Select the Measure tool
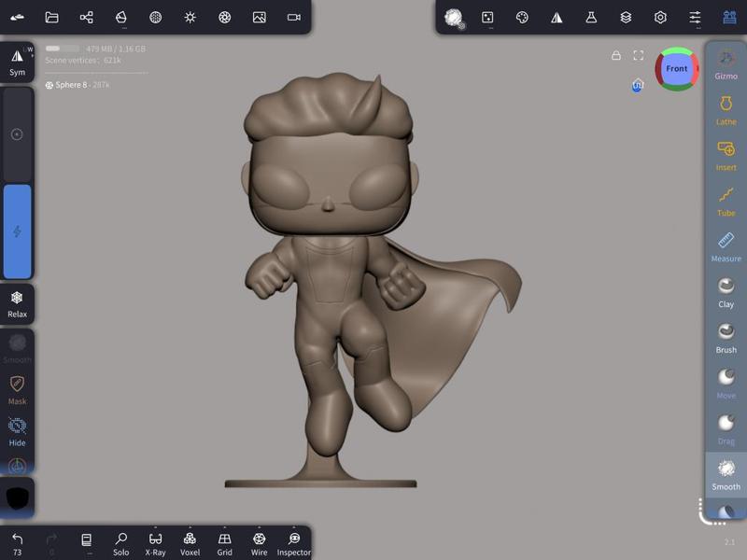Viewport: 747px width, 560px height. (726, 247)
